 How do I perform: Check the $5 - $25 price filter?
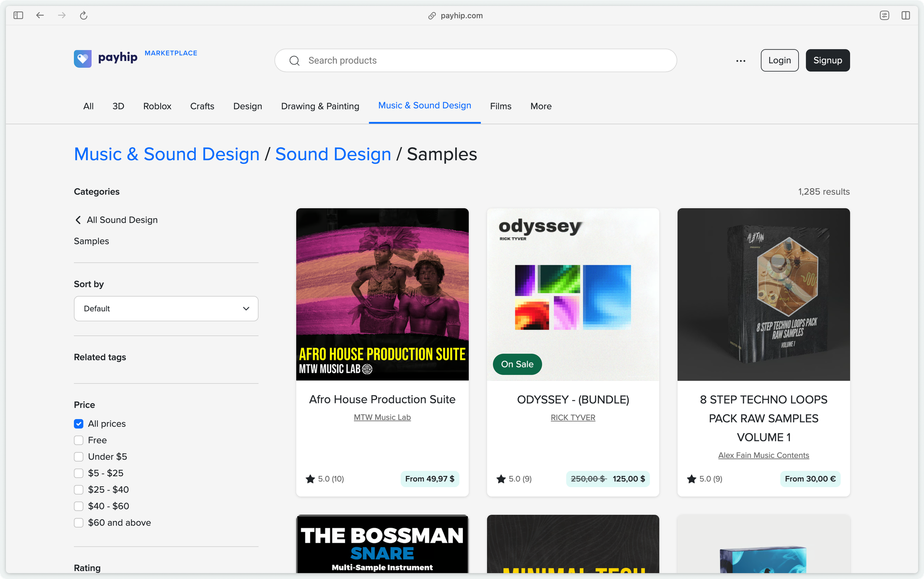(79, 473)
